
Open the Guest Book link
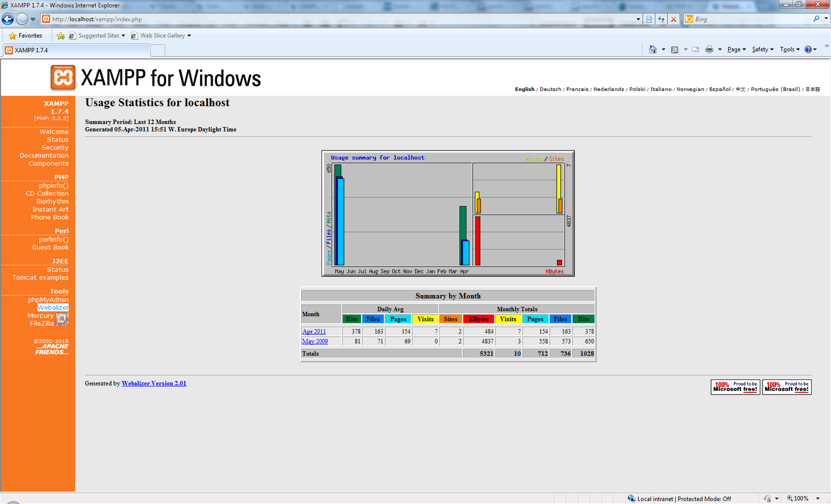50,247
